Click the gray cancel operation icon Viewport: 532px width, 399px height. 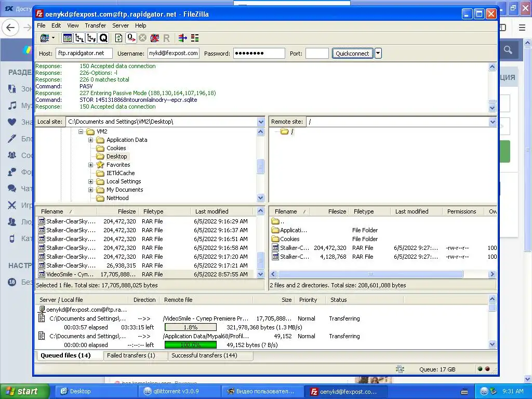(142, 38)
